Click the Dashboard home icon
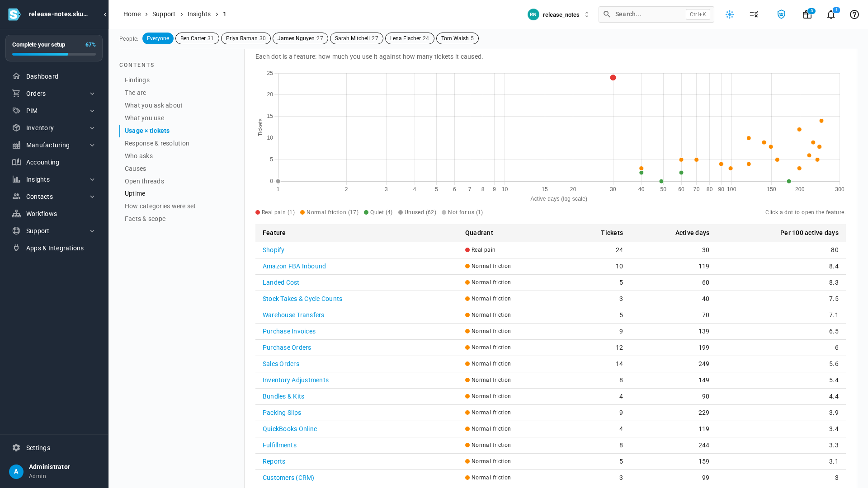868x488 pixels. 16,76
